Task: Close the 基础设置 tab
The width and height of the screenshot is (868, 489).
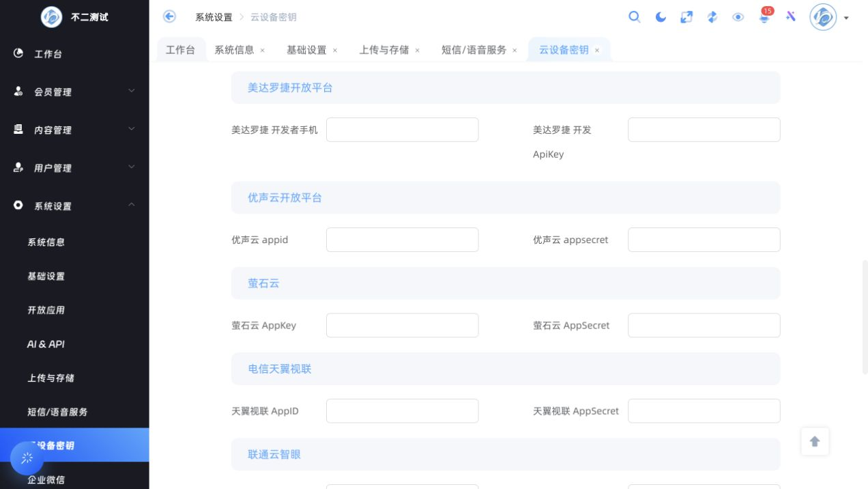Action: click(x=335, y=51)
